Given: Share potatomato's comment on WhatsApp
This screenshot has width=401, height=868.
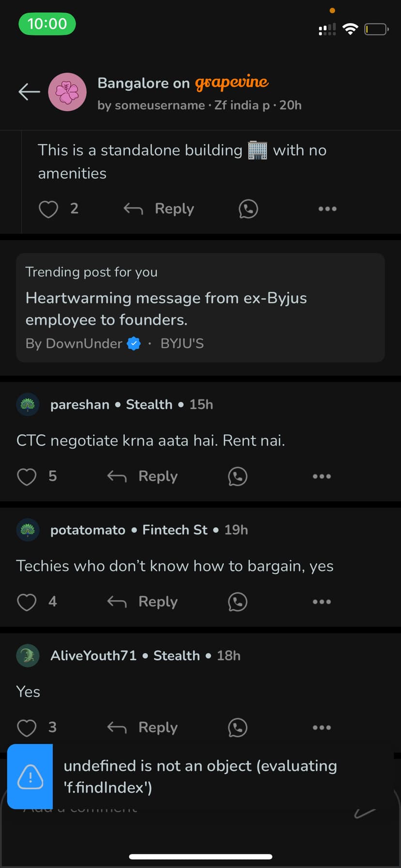Looking at the screenshot, I should coord(237,602).
